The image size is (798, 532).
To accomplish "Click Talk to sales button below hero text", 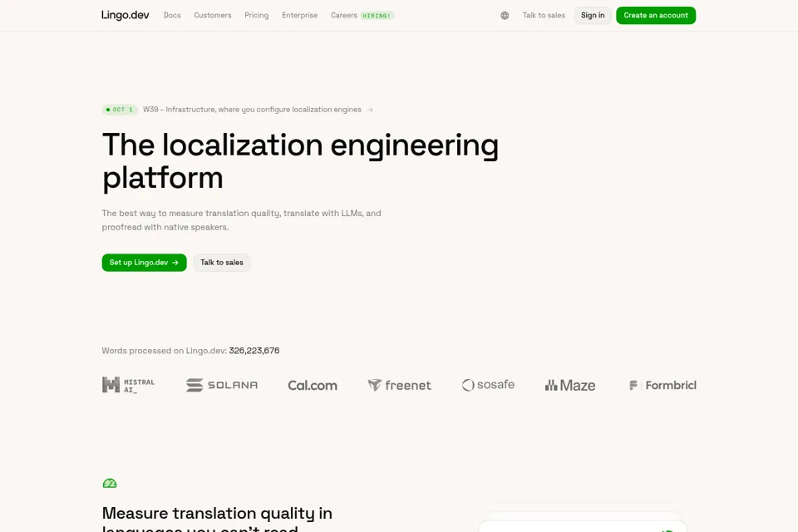I will 222,263.
